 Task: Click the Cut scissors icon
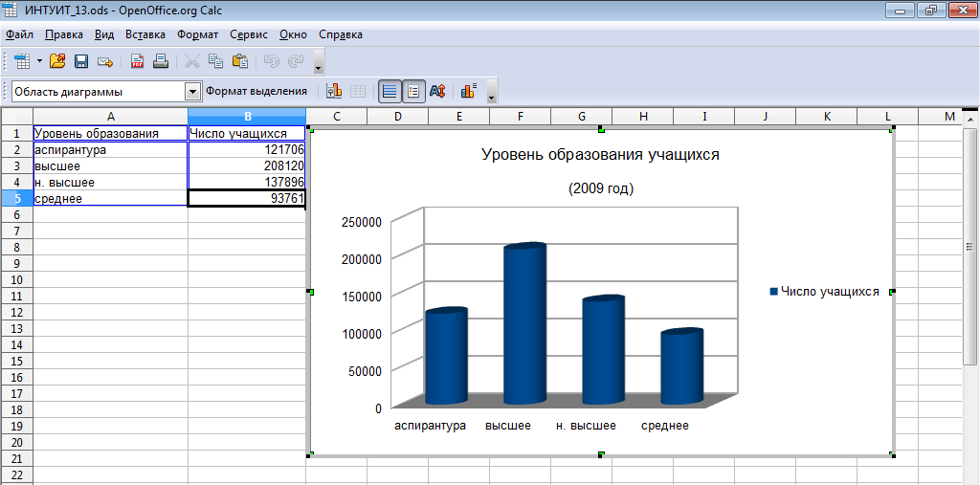click(192, 60)
